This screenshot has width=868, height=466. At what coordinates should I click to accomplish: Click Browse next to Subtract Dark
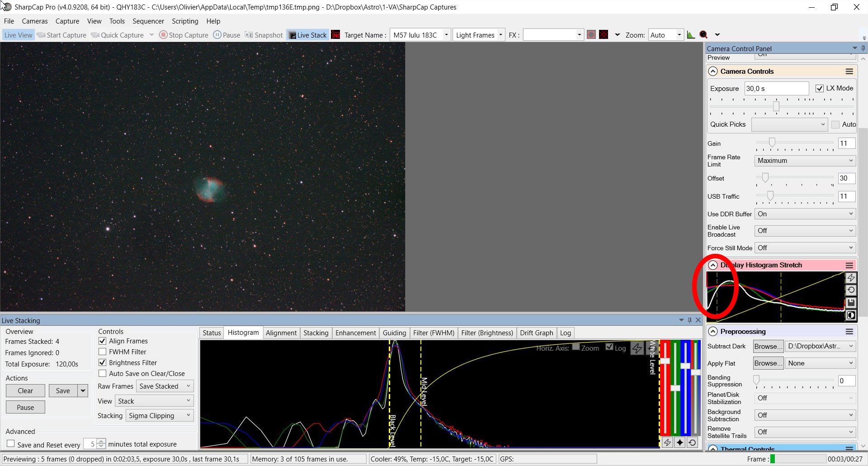coord(768,346)
